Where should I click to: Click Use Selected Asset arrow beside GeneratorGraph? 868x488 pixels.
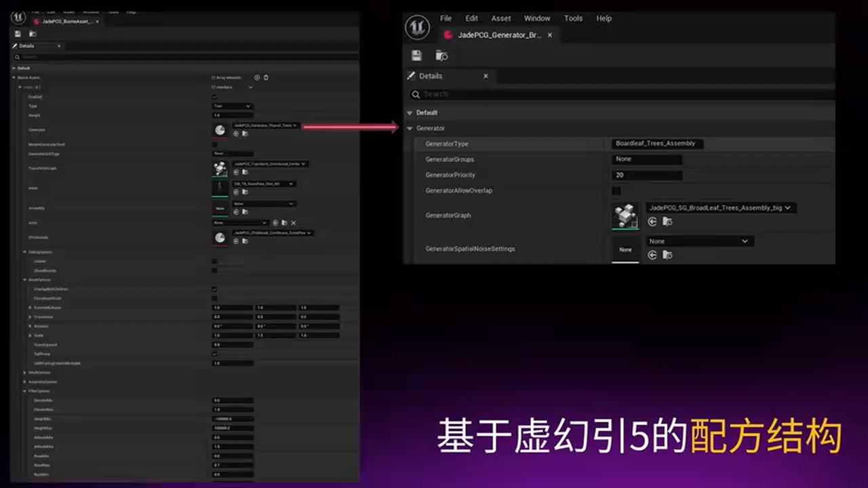(x=652, y=222)
